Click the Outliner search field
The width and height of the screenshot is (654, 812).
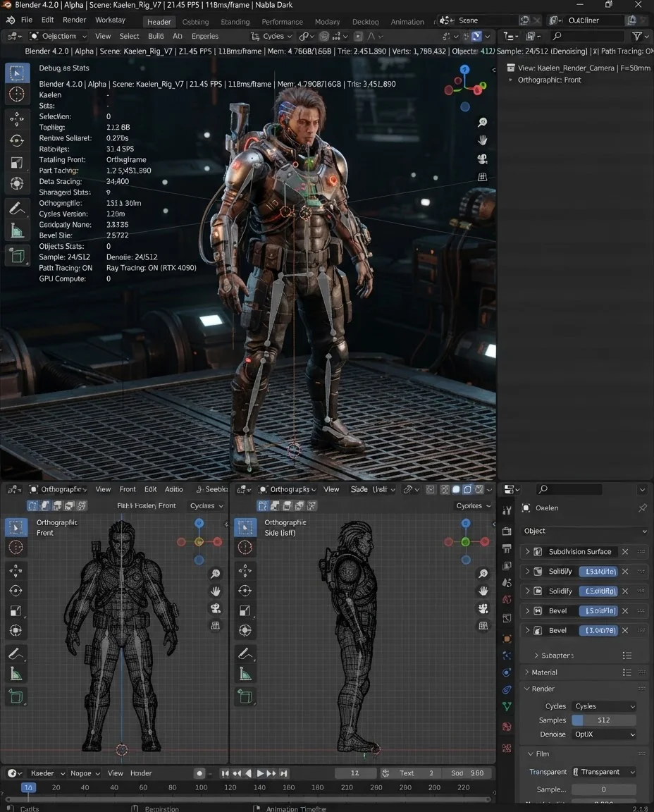[588, 36]
